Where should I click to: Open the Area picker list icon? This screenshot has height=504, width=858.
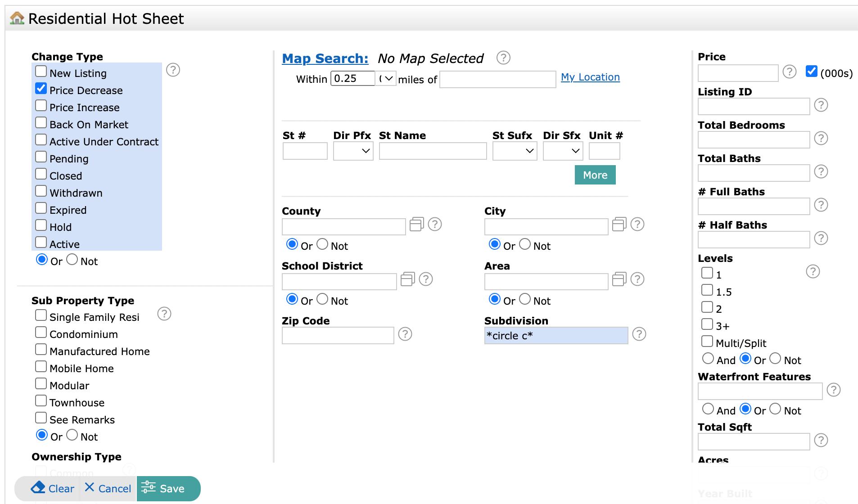click(619, 279)
